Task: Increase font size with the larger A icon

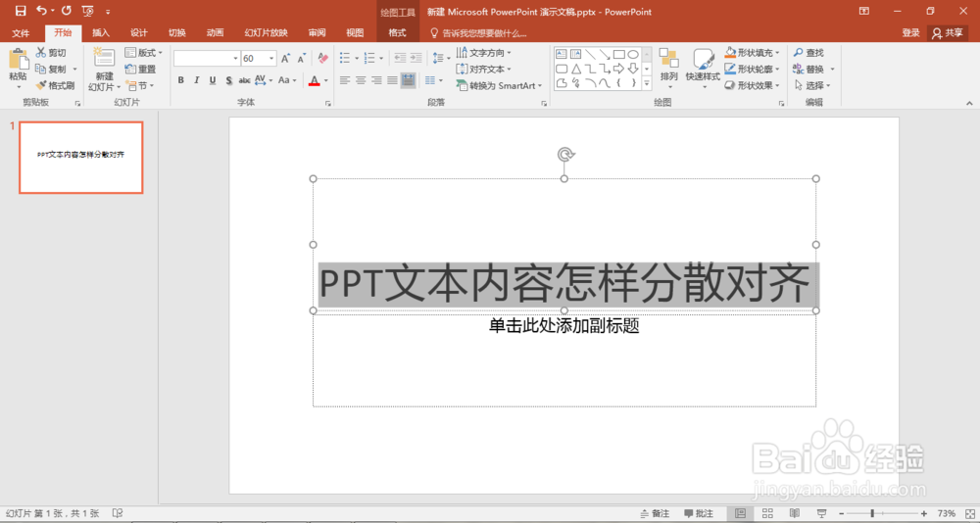Action: pos(285,59)
